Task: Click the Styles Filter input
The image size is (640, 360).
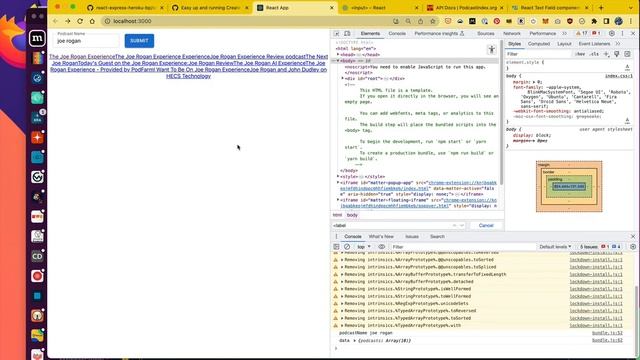Action: (539, 54)
